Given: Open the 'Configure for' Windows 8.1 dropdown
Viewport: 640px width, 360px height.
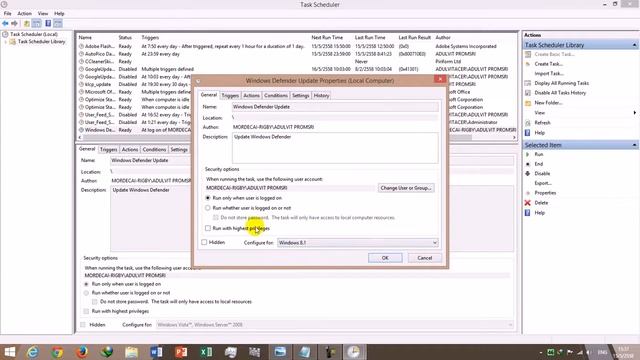Looking at the screenshot, I should [358, 243].
